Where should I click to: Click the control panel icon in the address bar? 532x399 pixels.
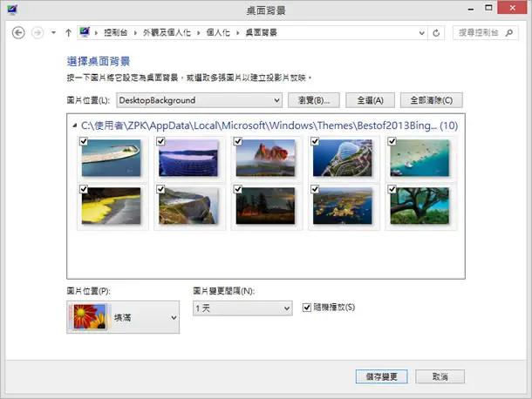pyautogui.click(x=85, y=32)
